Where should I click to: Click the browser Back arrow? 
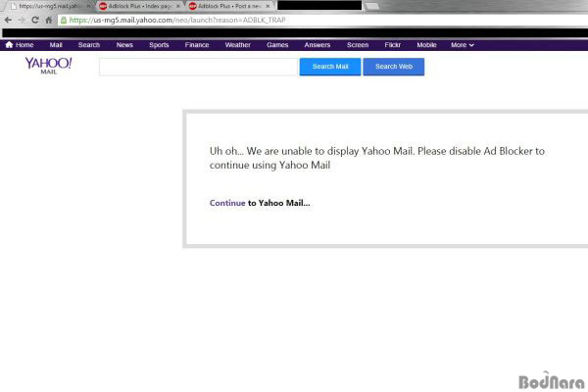pos(8,20)
